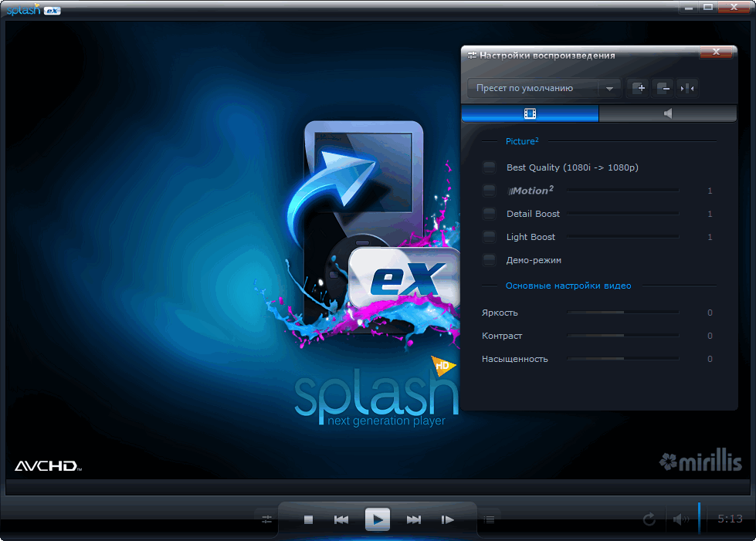Image resolution: width=756 pixels, height=541 pixels.
Task: Click the value 0 in Насыщенность row
Action: coord(710,359)
